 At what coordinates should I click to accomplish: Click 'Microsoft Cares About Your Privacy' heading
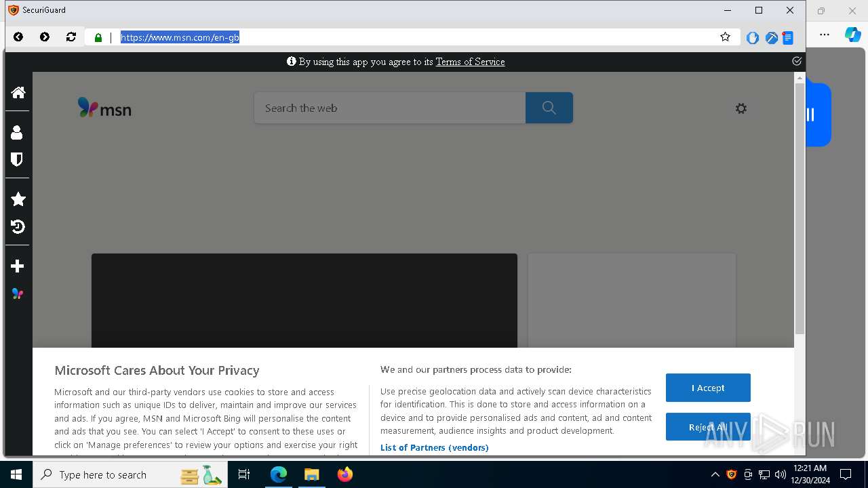(157, 371)
